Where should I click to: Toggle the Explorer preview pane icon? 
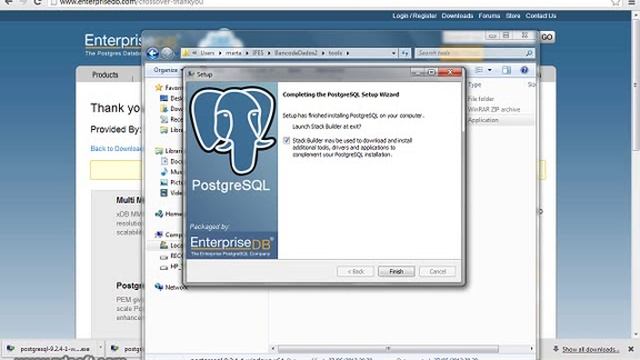(x=507, y=70)
